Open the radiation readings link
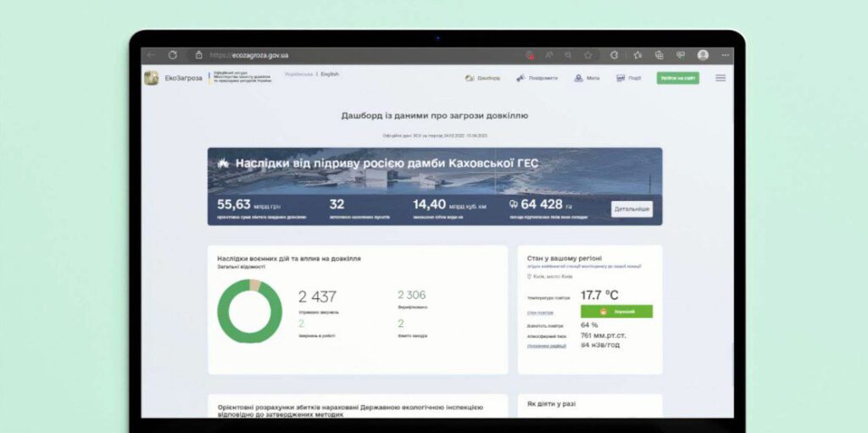This screenshot has height=433, width=868. [546, 346]
